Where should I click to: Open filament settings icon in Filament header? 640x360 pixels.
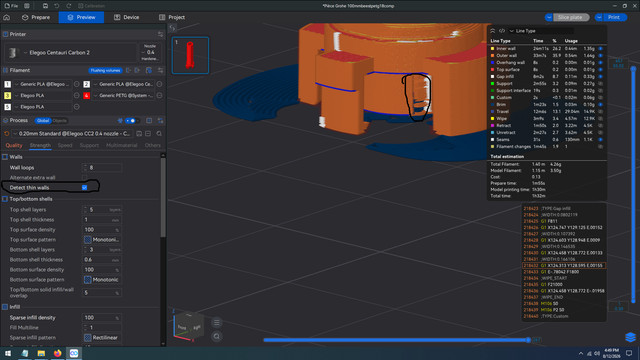(x=160, y=70)
